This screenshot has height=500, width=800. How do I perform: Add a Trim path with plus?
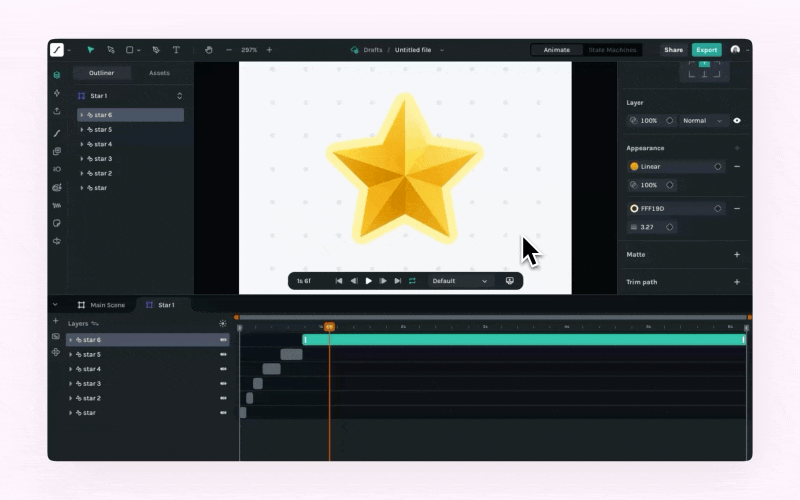737,282
